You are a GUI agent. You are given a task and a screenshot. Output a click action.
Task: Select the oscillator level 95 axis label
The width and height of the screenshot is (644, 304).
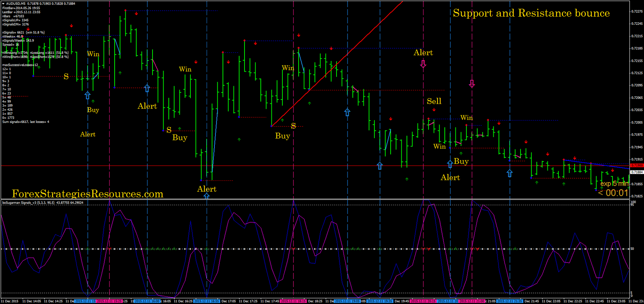click(x=632, y=205)
